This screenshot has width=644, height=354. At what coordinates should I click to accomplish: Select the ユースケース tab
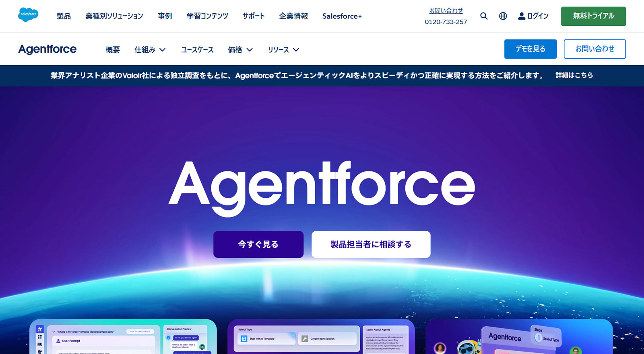[x=197, y=49]
